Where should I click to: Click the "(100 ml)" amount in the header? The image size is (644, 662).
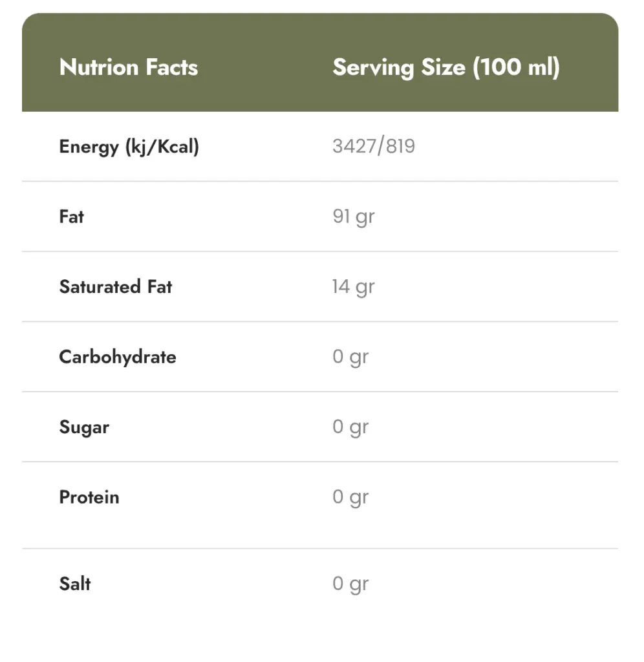coord(516,67)
